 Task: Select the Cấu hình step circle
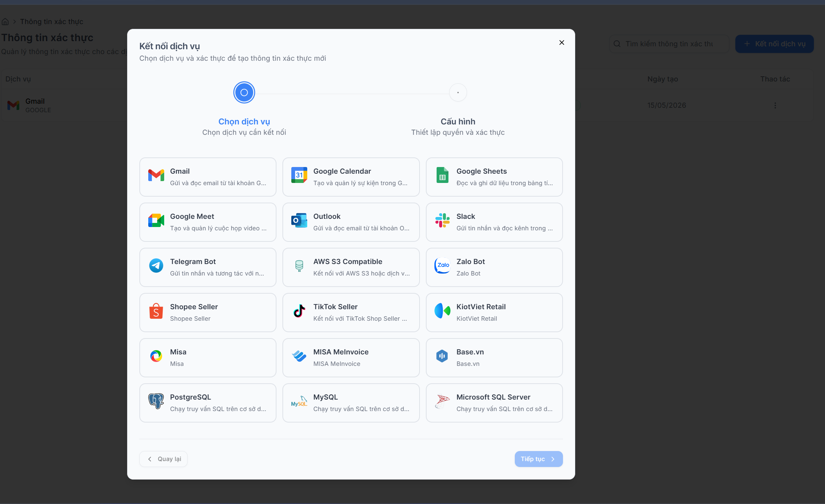(x=458, y=93)
